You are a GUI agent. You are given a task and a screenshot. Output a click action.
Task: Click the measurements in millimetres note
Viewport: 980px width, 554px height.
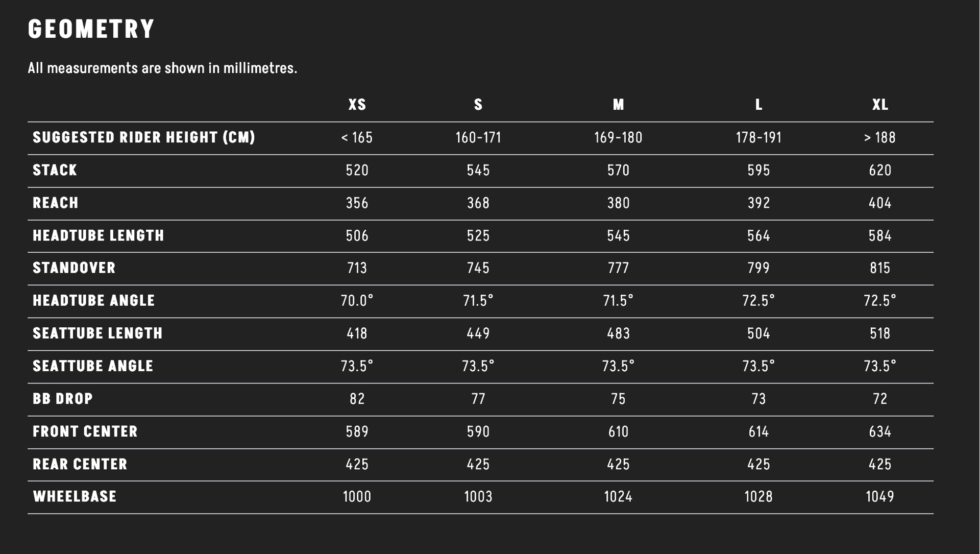162,68
